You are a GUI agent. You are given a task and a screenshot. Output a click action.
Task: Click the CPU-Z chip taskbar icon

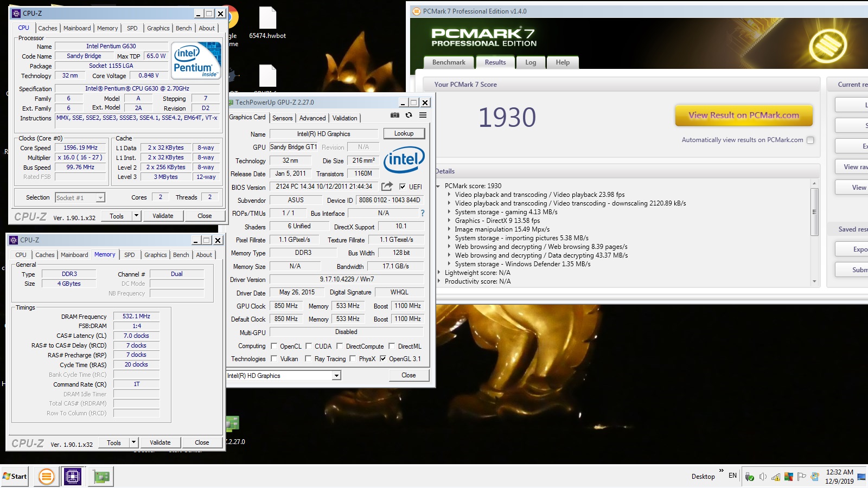72,477
